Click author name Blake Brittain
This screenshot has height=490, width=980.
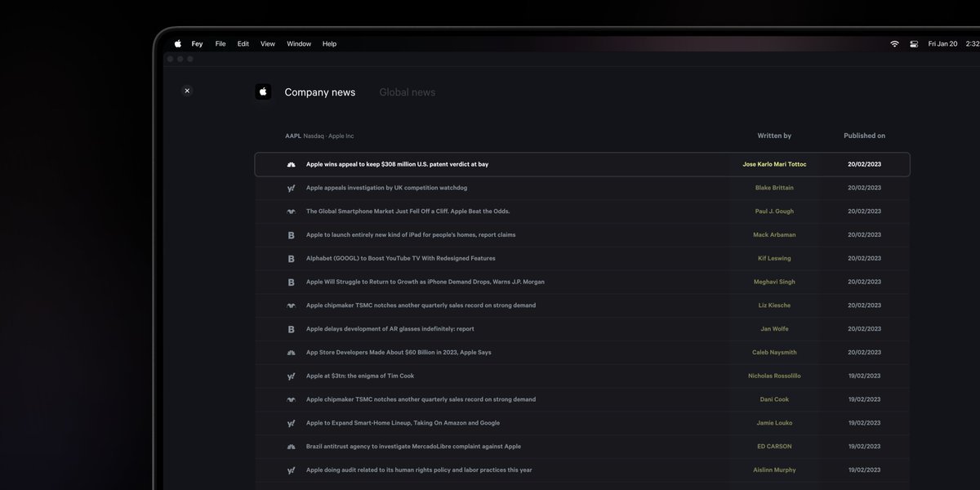(774, 188)
